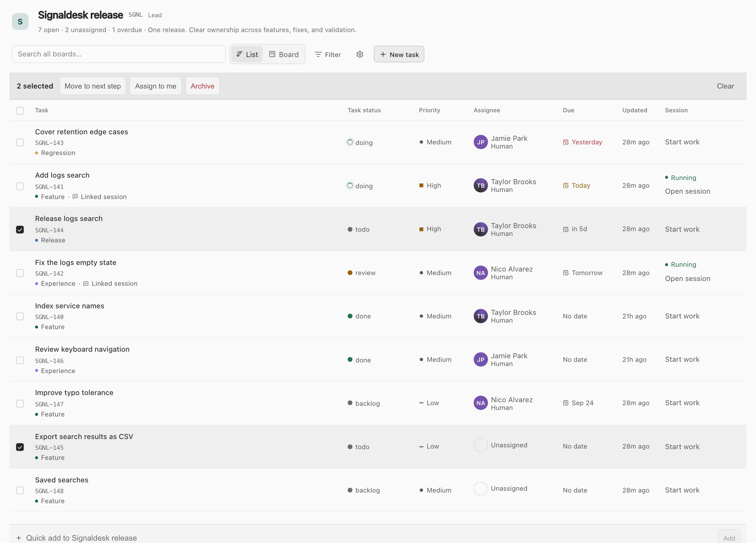Click Assign to me

156,86
